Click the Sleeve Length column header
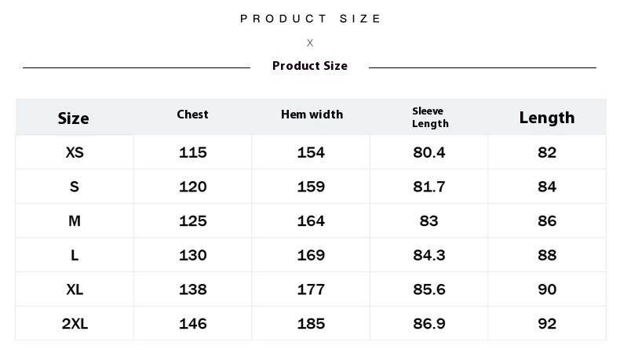The image size is (620, 364). click(430, 118)
